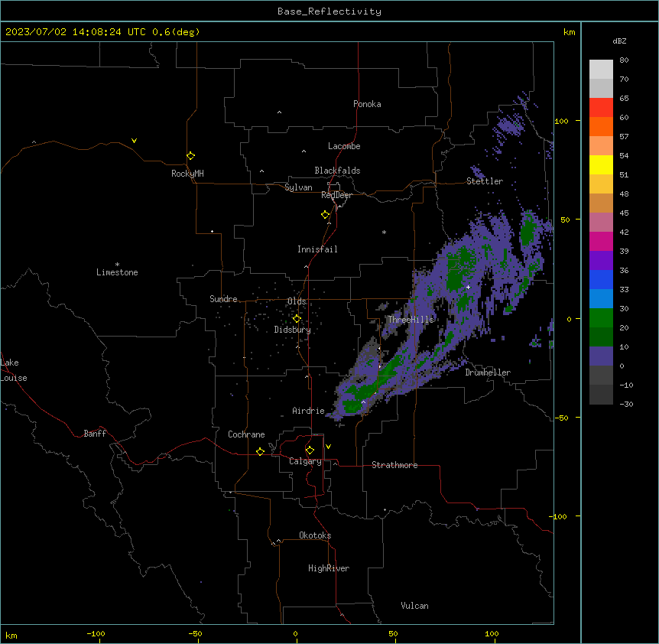659x644 pixels.
Task: Click the yellow diamond marker above Calgary label
Action: tap(310, 450)
